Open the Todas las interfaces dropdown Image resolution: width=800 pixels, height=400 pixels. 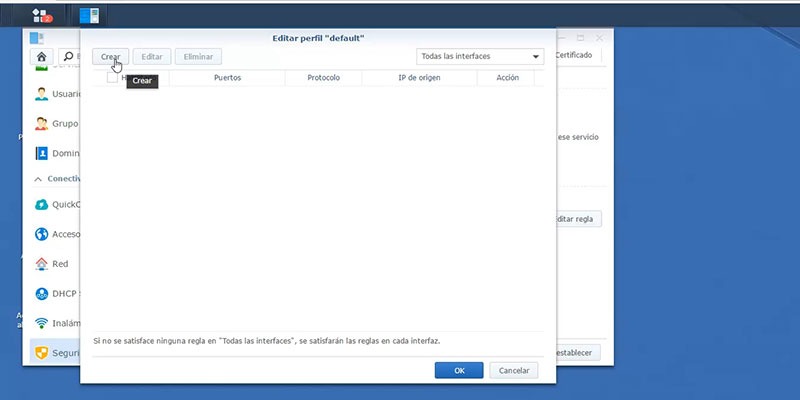click(x=480, y=57)
